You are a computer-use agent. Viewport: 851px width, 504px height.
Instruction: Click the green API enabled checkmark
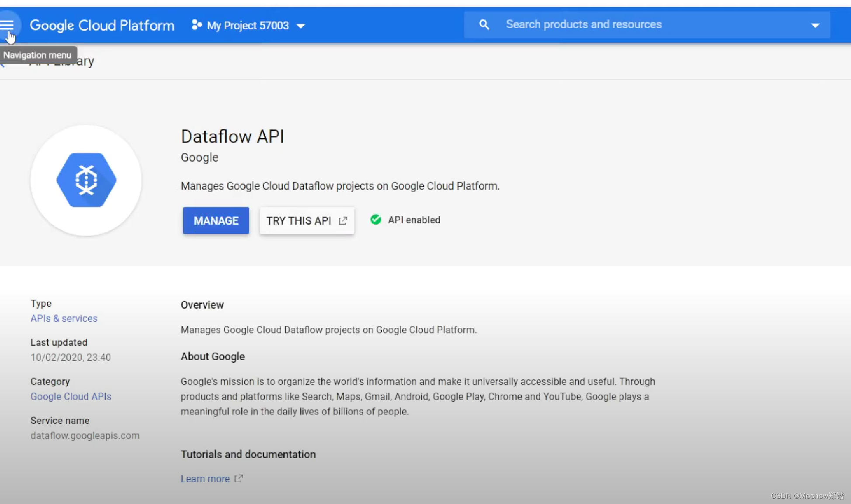pos(375,219)
